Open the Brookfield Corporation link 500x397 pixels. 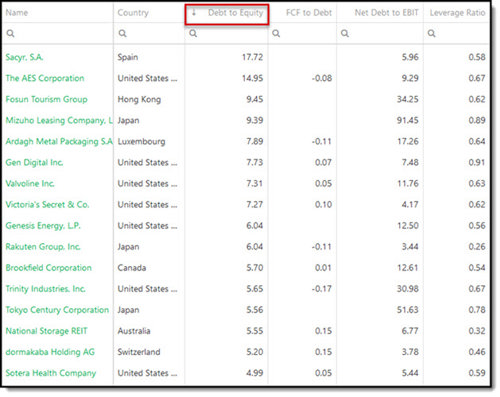pyautogui.click(x=48, y=268)
